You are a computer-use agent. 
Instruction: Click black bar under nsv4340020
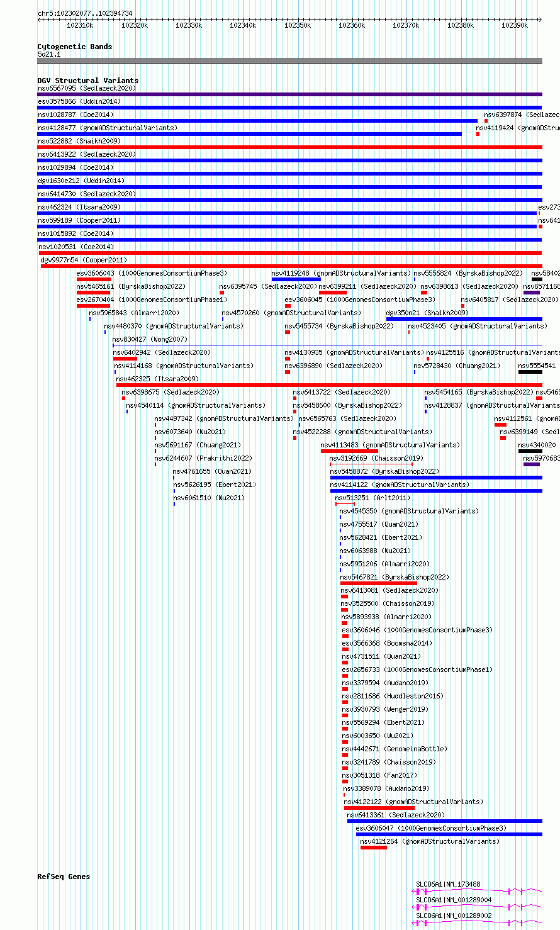pyautogui.click(x=530, y=451)
